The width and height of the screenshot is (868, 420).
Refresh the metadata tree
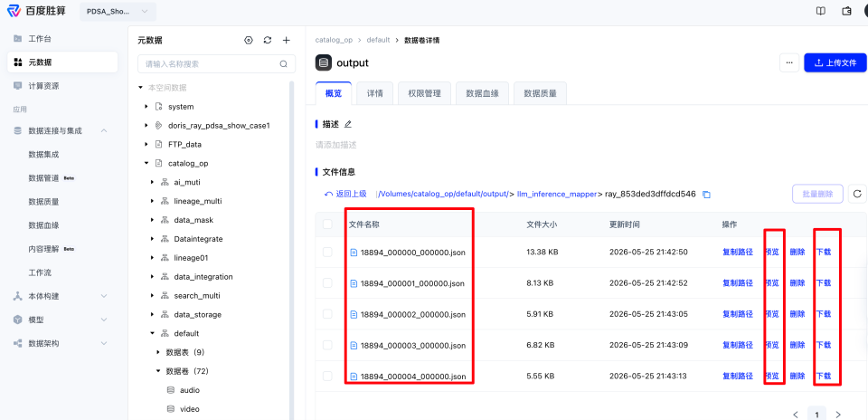point(268,40)
